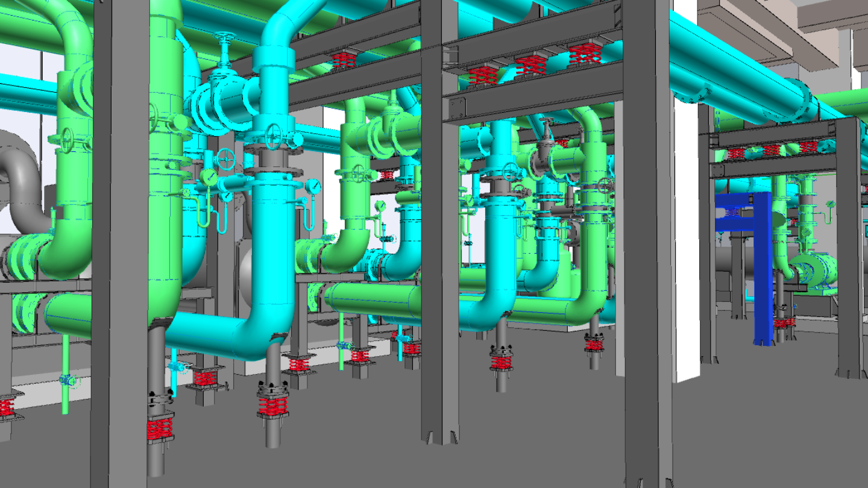The image size is (868, 488).
Task: Click the green pump at far right
Action: pyautogui.click(x=814, y=268)
